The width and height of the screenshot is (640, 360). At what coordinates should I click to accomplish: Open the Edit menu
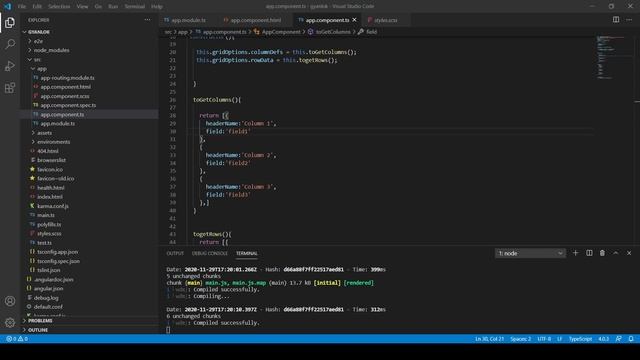pyautogui.click(x=37, y=7)
